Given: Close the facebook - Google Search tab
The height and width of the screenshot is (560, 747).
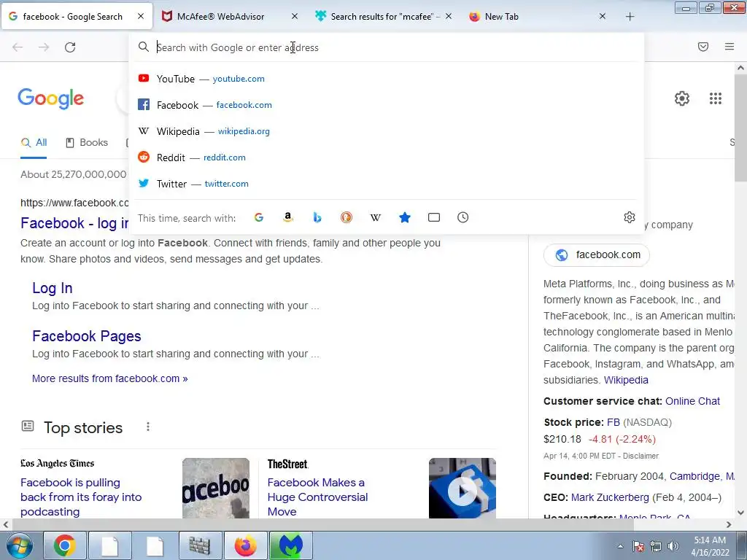Looking at the screenshot, I should pos(141,16).
